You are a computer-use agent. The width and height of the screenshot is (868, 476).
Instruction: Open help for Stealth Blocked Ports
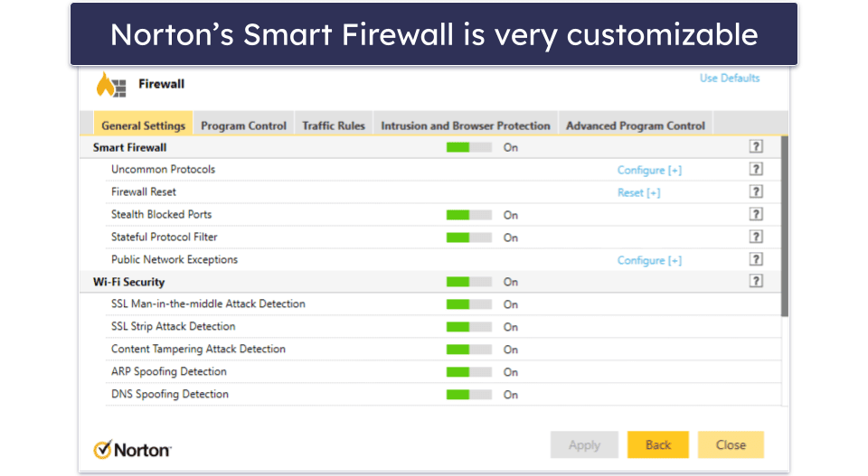756,215
